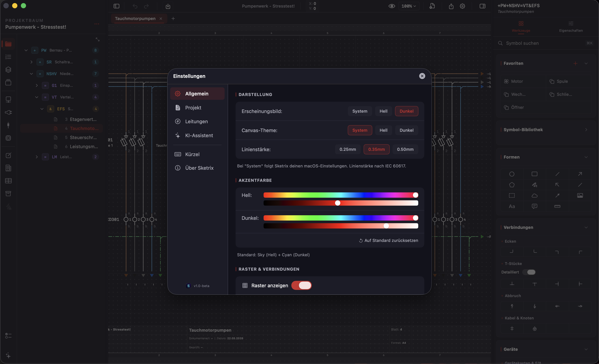
Task: Pick the image insert icon in Formen
Action: pos(580,196)
